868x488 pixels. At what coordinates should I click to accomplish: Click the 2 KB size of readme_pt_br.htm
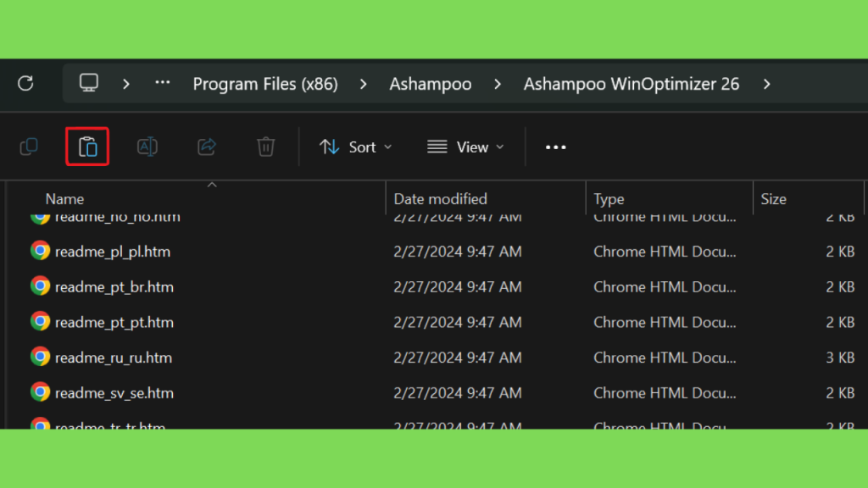pyautogui.click(x=840, y=287)
